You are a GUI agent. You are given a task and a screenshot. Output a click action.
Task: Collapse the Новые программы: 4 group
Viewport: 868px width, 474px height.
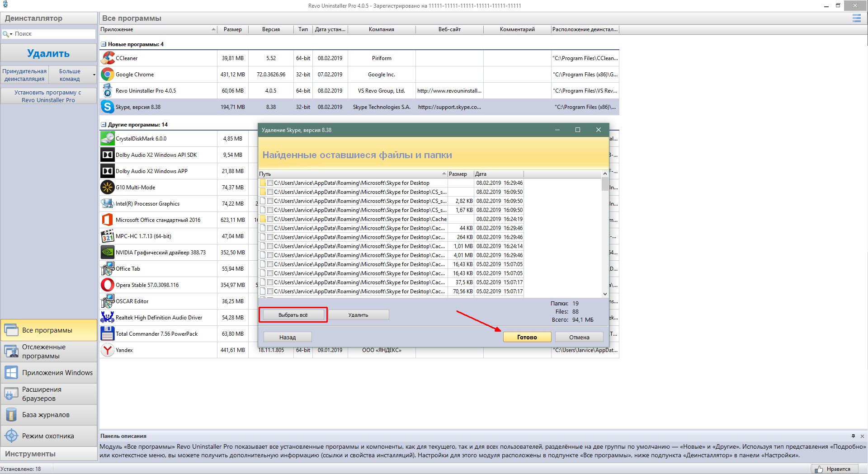104,44
